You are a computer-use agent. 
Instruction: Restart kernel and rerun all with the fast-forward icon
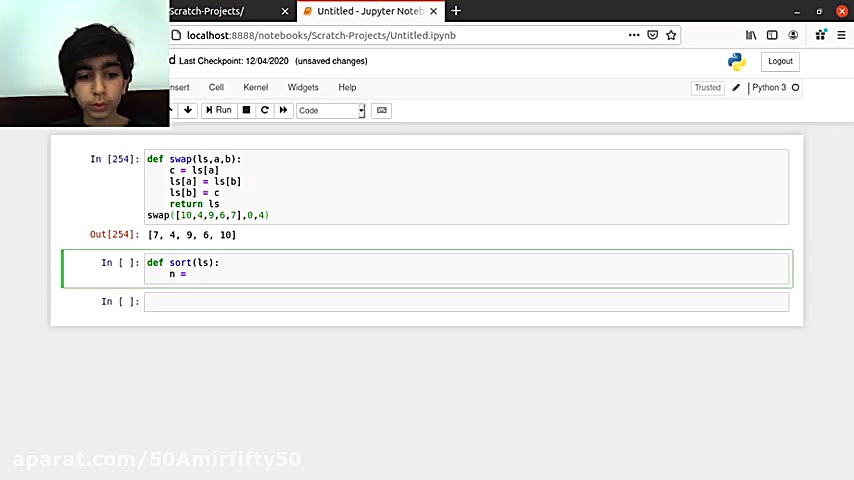tap(283, 110)
